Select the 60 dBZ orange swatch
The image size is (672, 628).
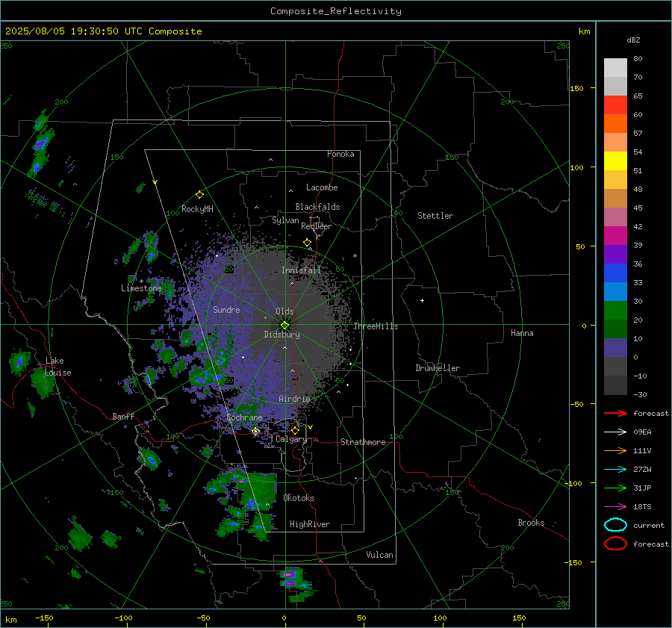(x=615, y=123)
